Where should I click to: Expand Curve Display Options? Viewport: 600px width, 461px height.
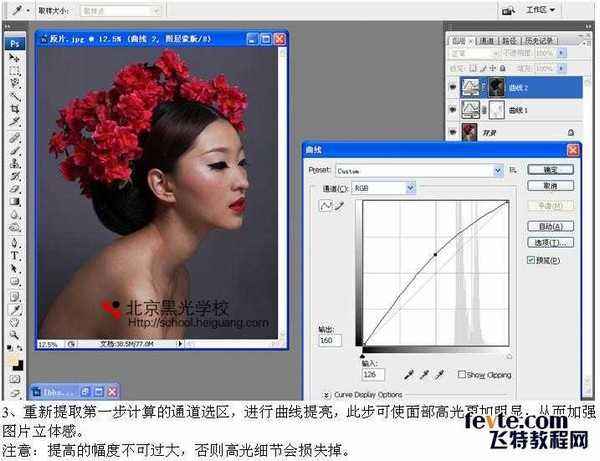point(326,394)
